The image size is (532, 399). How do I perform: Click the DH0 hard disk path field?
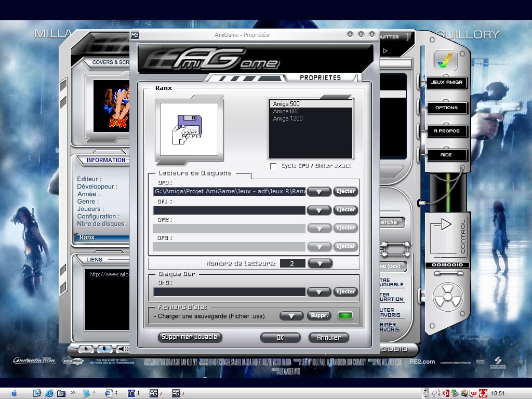click(229, 292)
